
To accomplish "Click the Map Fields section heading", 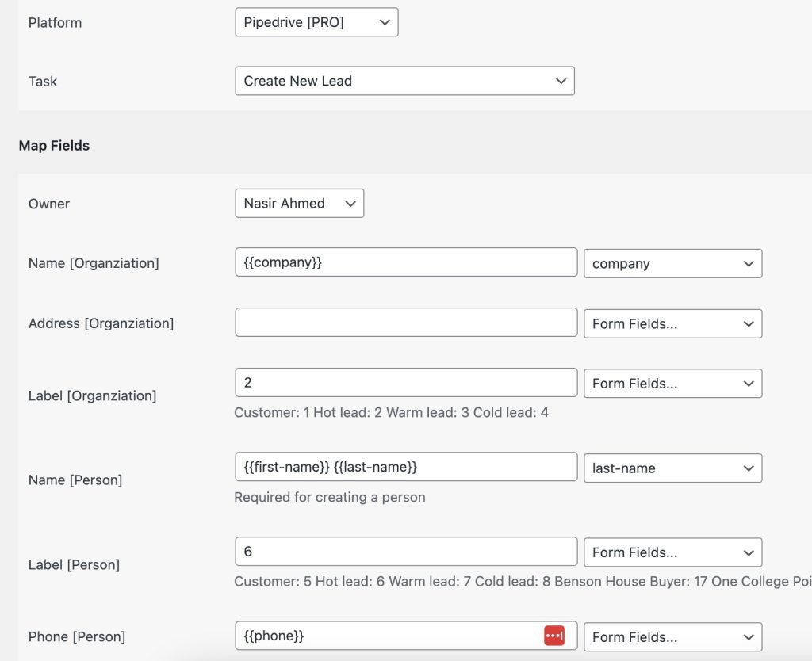I will click(54, 145).
